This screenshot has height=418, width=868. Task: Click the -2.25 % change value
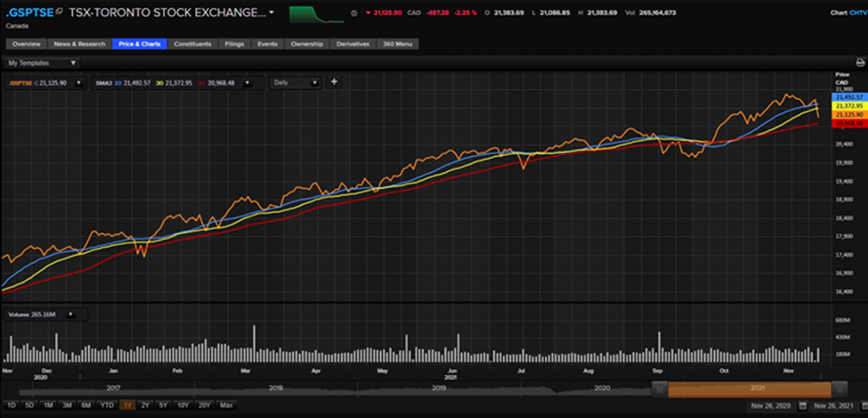[466, 12]
